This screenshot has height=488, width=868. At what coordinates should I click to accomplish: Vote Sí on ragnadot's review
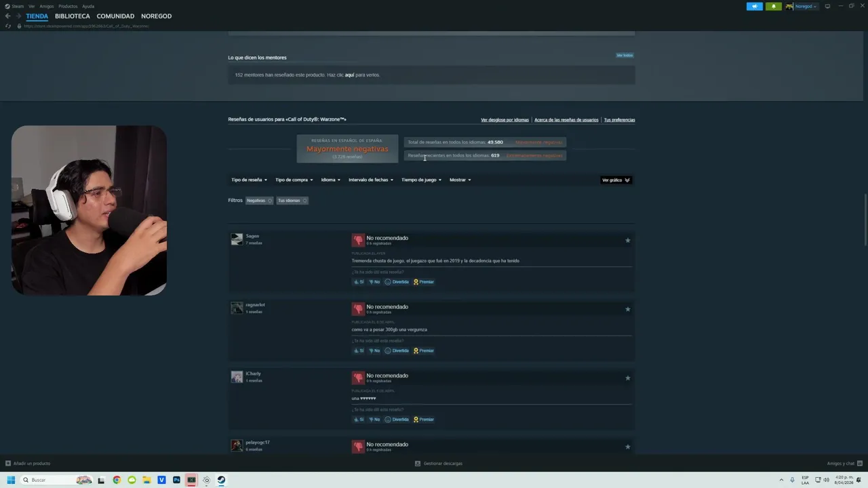[x=358, y=350]
